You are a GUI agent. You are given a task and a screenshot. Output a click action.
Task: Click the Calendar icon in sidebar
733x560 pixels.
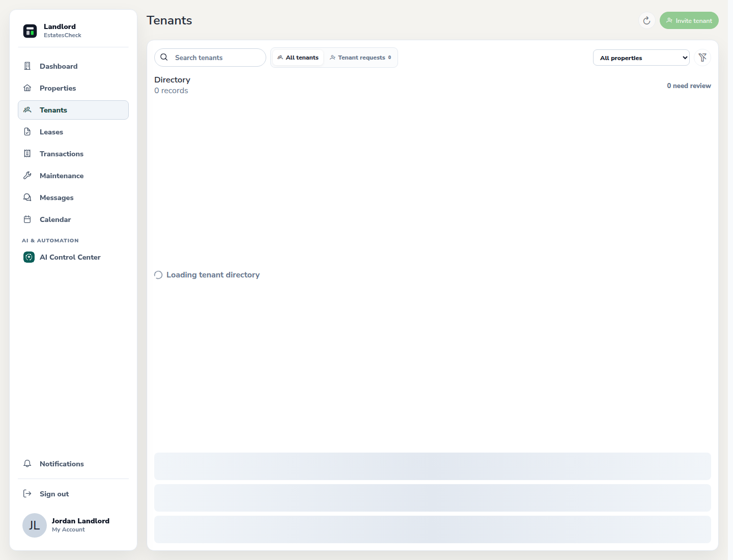27,219
